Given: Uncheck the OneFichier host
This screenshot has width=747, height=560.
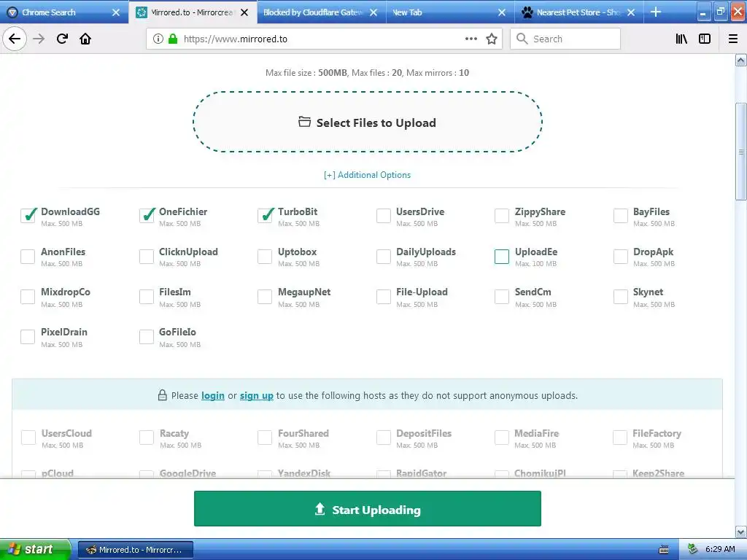Looking at the screenshot, I should pos(146,216).
